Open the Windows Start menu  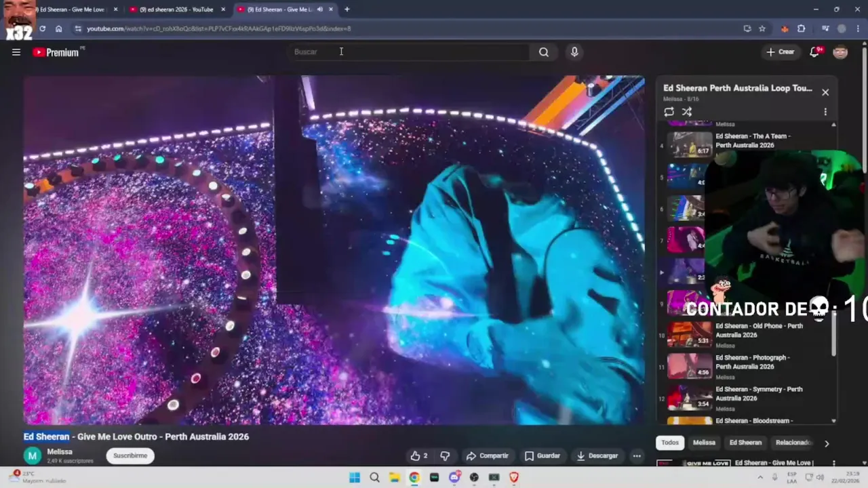[355, 477]
